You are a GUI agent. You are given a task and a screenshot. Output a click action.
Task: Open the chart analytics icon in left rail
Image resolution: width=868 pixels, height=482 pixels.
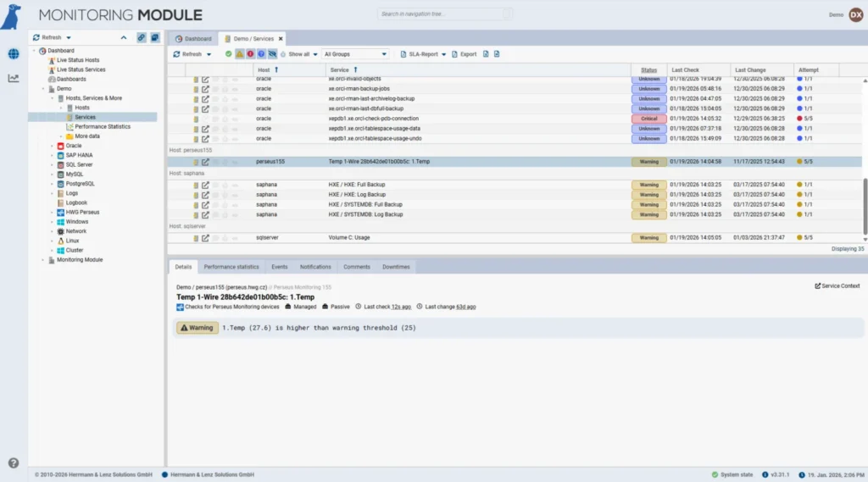[x=14, y=79]
